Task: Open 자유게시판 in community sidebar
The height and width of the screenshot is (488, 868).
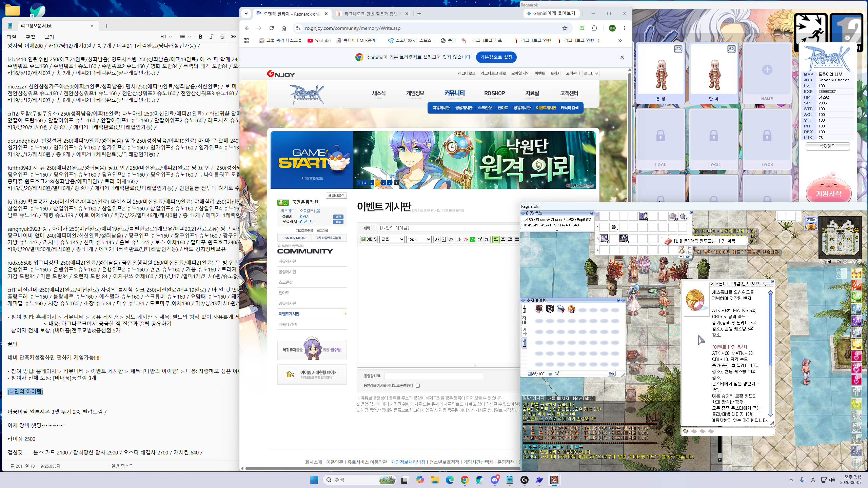Action: tap(288, 261)
